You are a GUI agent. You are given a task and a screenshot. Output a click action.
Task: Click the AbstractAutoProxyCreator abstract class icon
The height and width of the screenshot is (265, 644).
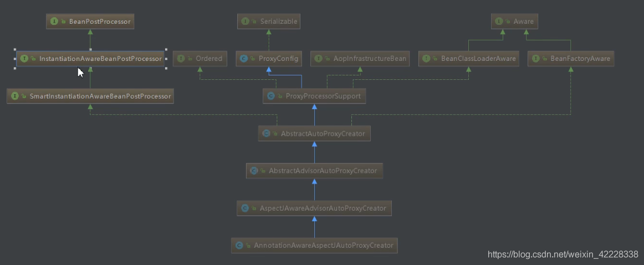266,134
